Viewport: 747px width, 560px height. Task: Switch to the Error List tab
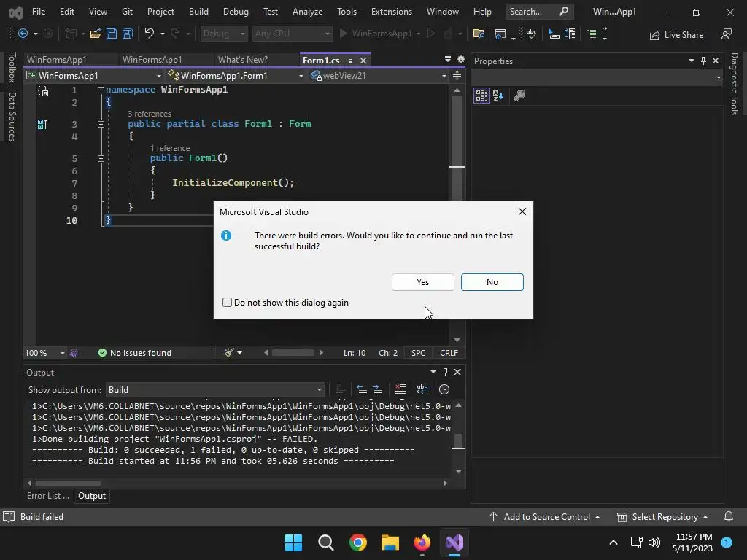tap(47, 496)
